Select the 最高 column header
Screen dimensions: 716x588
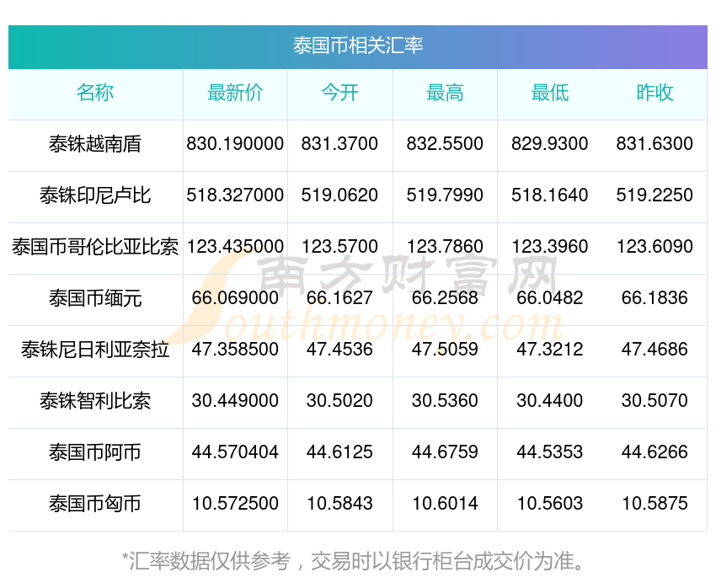pos(445,93)
